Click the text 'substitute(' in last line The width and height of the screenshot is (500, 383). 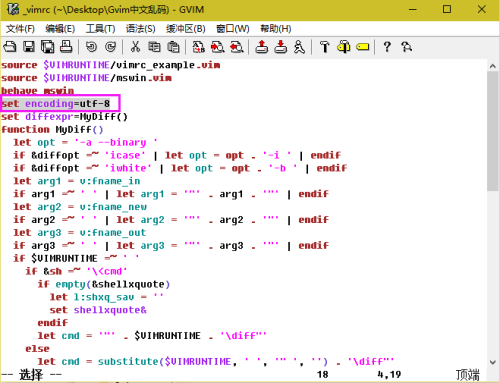(x=131, y=361)
